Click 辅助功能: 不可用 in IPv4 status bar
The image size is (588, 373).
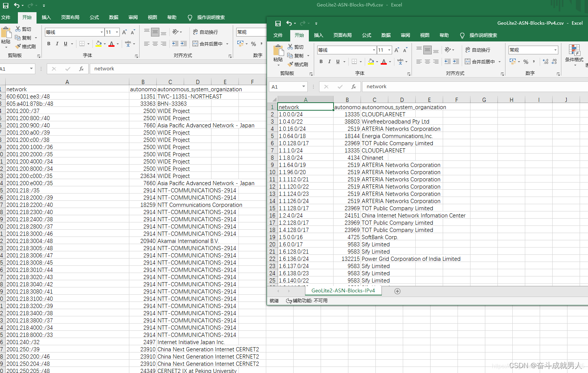307,301
